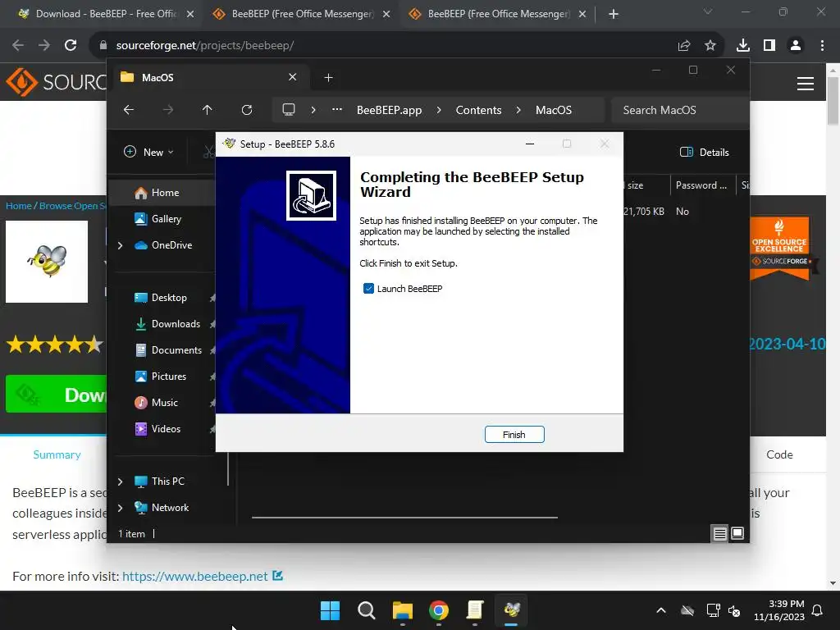
Task: Expand the chevron after BeeBEEP.app breadcrumb
Action: [440, 110]
